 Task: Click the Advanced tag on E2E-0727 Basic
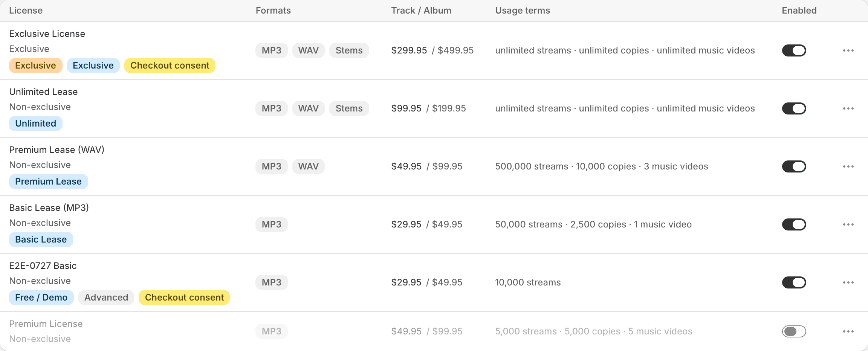(106, 298)
